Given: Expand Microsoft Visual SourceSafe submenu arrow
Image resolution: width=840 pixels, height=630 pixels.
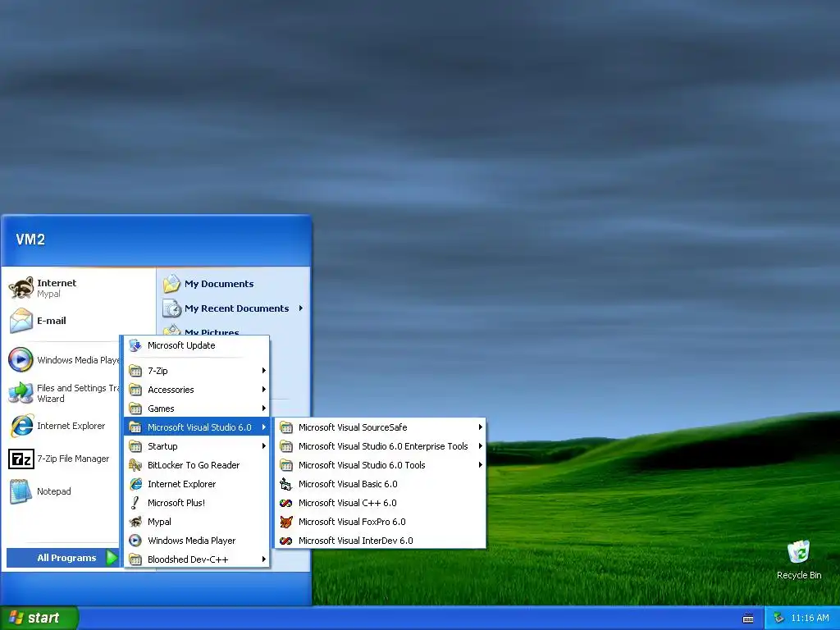Looking at the screenshot, I should 481,427.
